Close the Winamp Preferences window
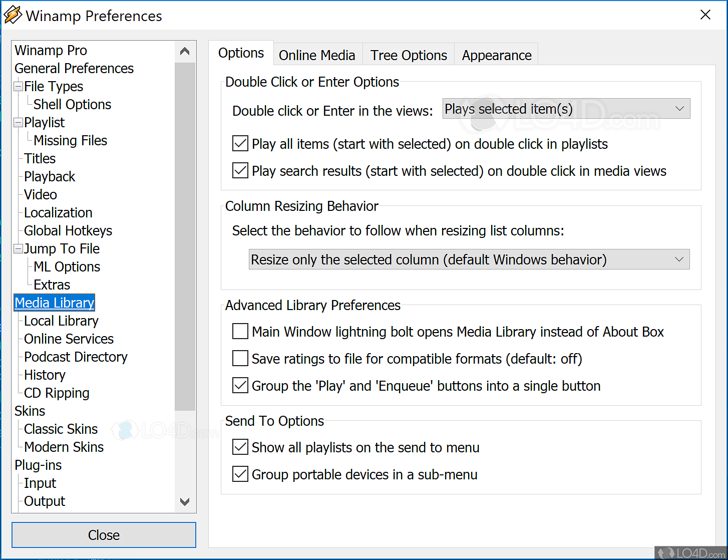 click(705, 15)
